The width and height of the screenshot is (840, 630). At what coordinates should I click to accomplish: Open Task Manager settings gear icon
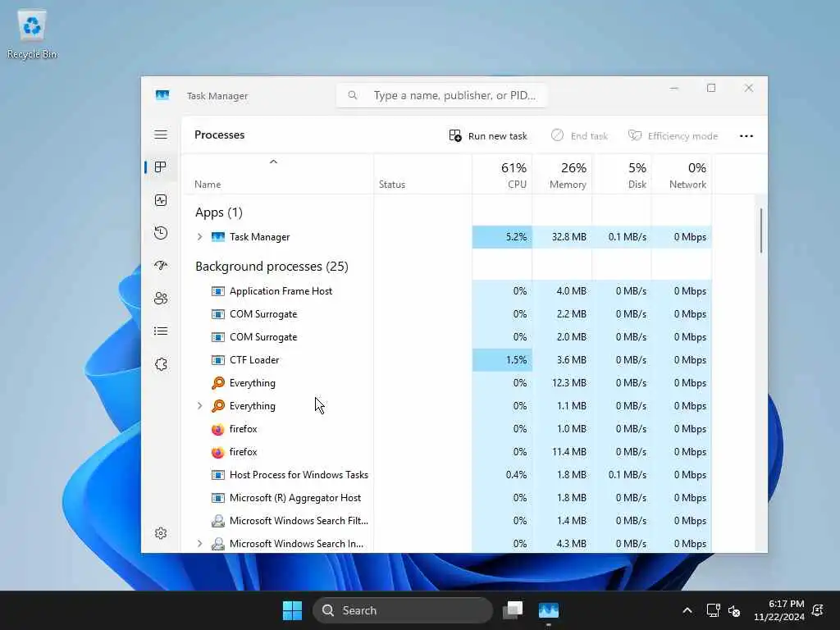pos(161,533)
